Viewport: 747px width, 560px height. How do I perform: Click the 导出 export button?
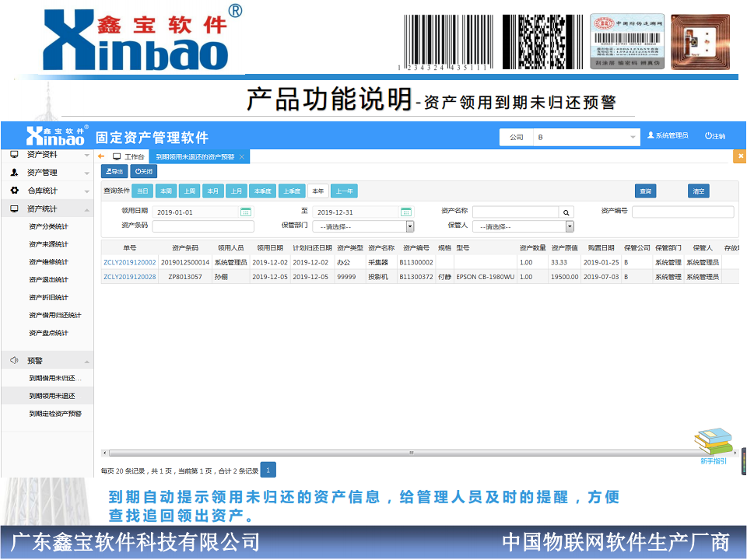(x=114, y=171)
